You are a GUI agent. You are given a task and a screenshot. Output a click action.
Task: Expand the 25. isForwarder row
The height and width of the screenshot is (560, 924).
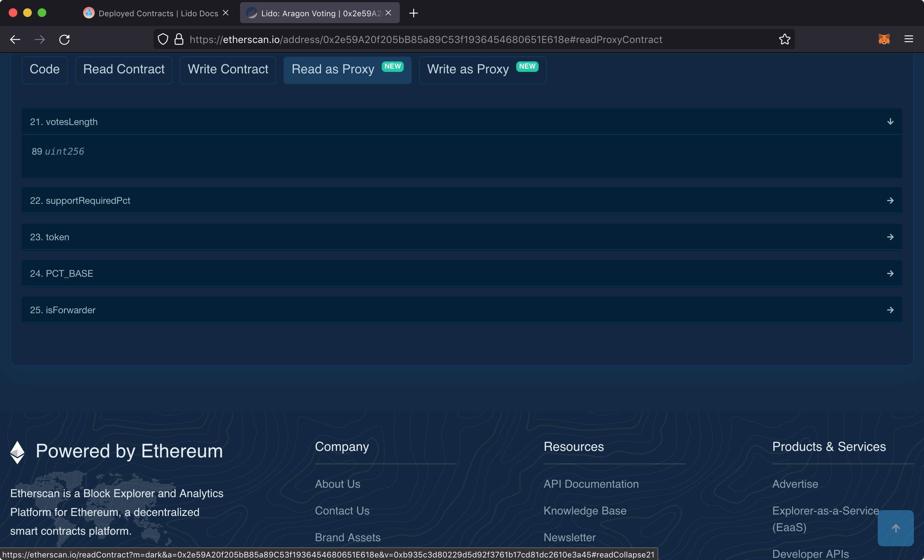tap(890, 310)
